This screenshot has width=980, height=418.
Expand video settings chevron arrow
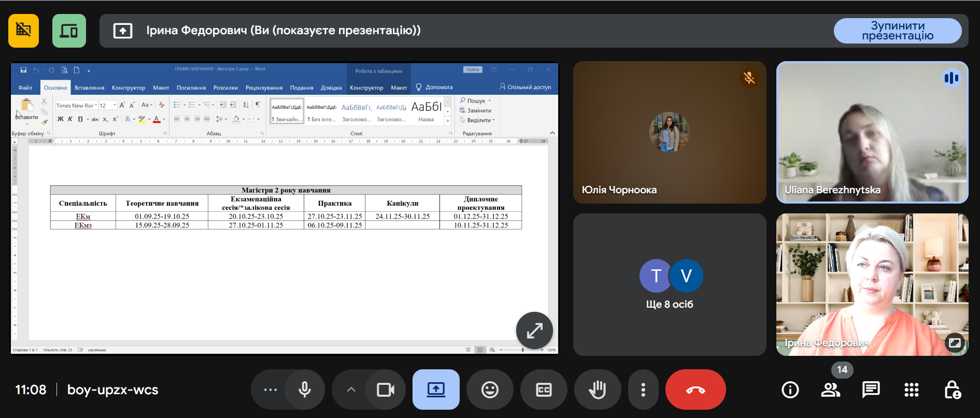point(351,390)
